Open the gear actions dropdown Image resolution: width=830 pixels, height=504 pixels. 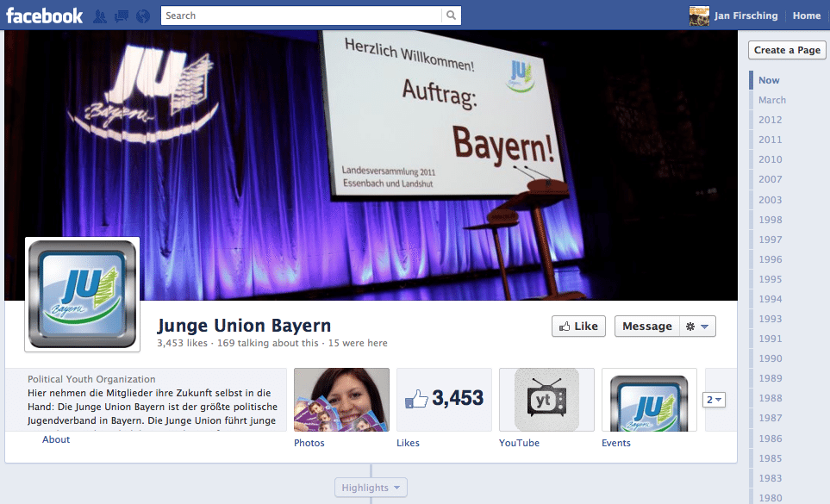pyautogui.click(x=697, y=327)
